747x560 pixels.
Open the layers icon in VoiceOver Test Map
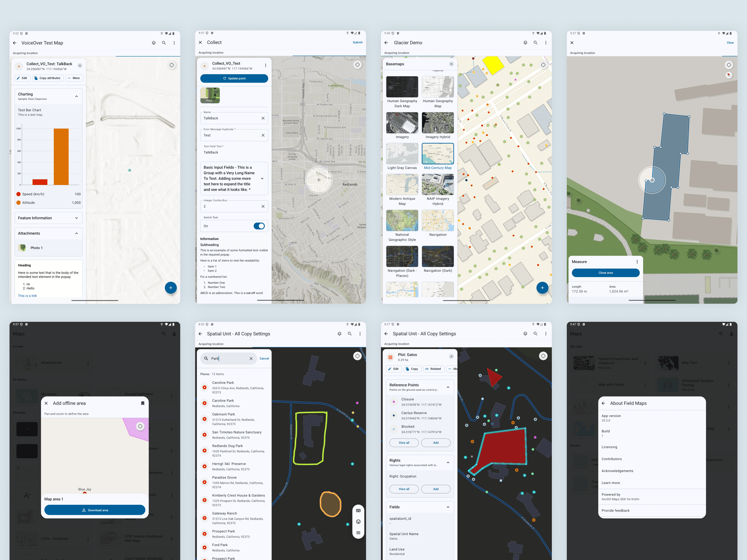click(x=154, y=43)
